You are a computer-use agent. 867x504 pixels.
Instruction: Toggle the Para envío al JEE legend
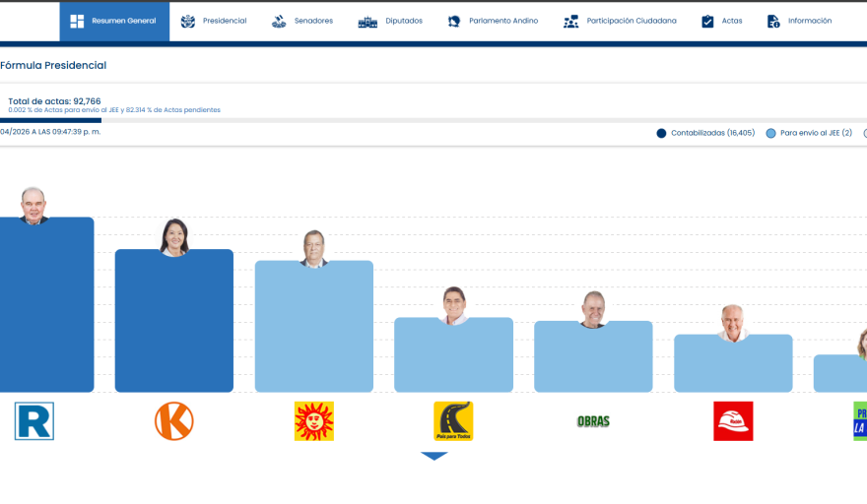(x=770, y=133)
